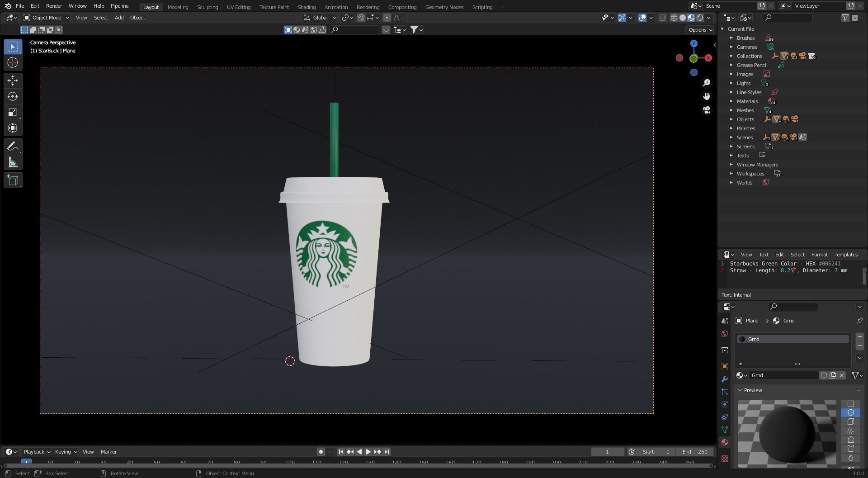Viewport: 868px width, 478px height.
Task: Toggle snapping magnet in viewport header
Action: click(361, 18)
